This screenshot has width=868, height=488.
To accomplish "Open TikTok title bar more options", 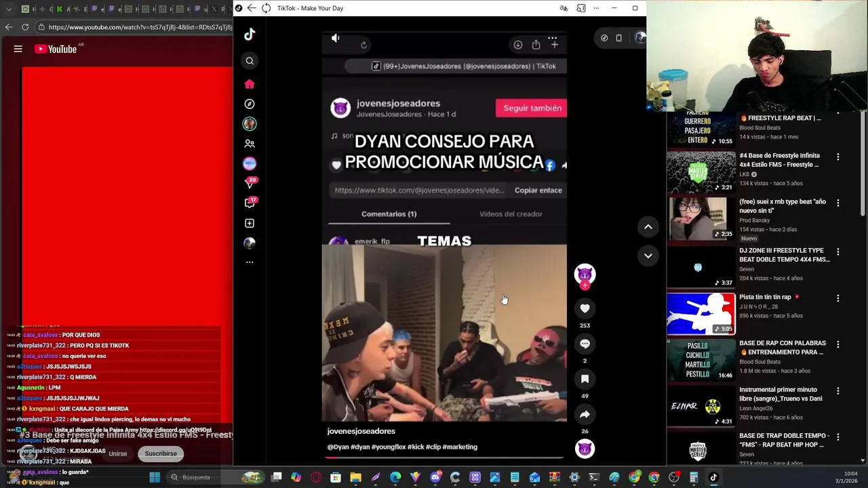I will 596,8.
